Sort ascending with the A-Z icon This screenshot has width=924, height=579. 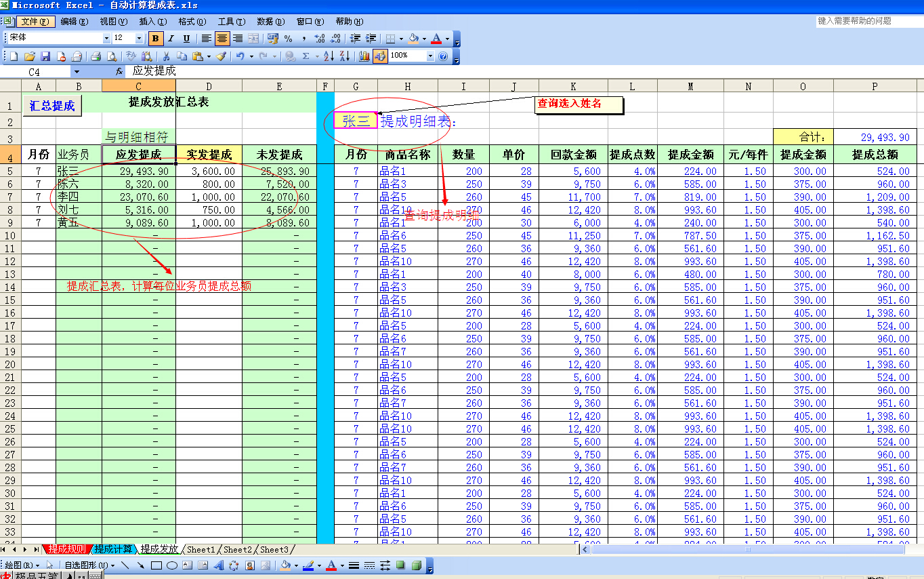tap(329, 56)
